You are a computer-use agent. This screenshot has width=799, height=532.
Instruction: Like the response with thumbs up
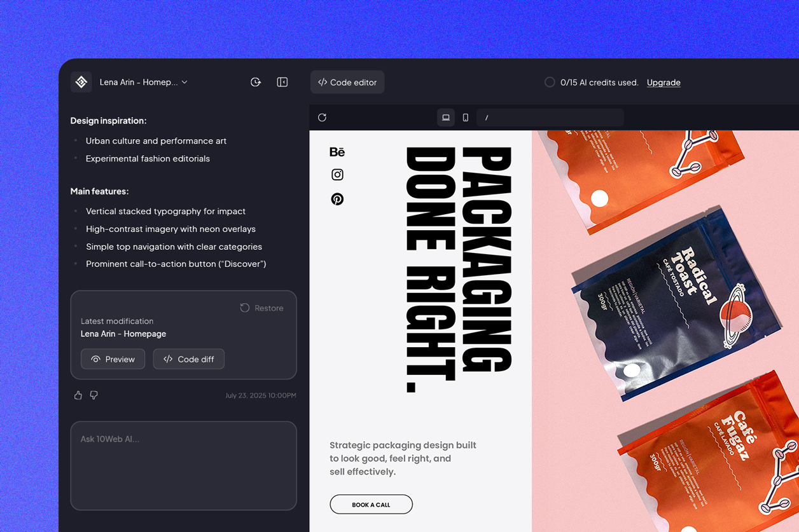click(78, 395)
